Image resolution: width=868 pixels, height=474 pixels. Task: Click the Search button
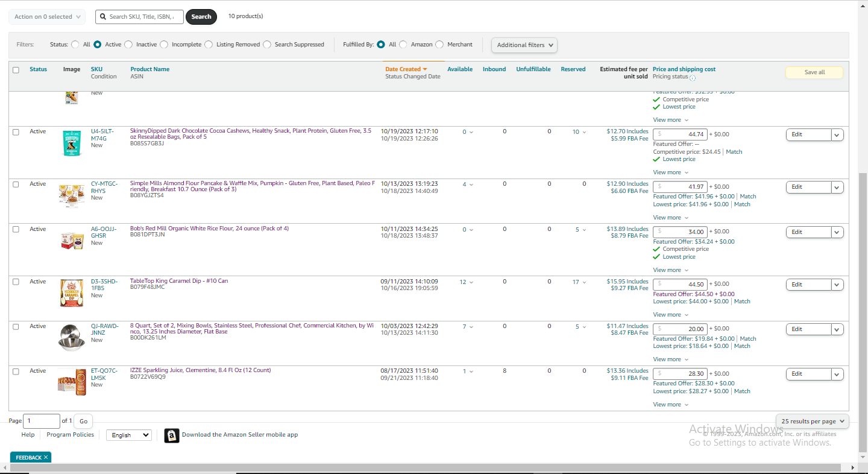201,17
